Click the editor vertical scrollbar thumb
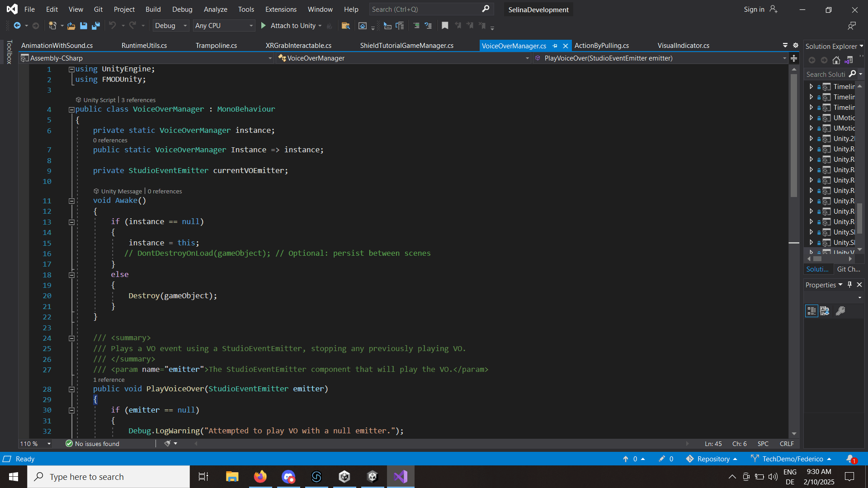 (x=794, y=136)
